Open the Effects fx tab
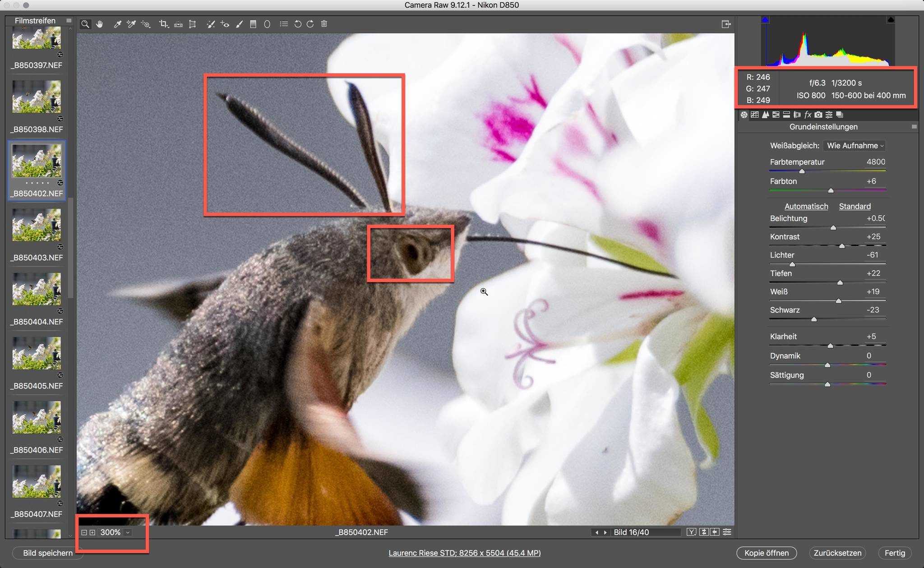This screenshot has width=924, height=568. [x=808, y=115]
